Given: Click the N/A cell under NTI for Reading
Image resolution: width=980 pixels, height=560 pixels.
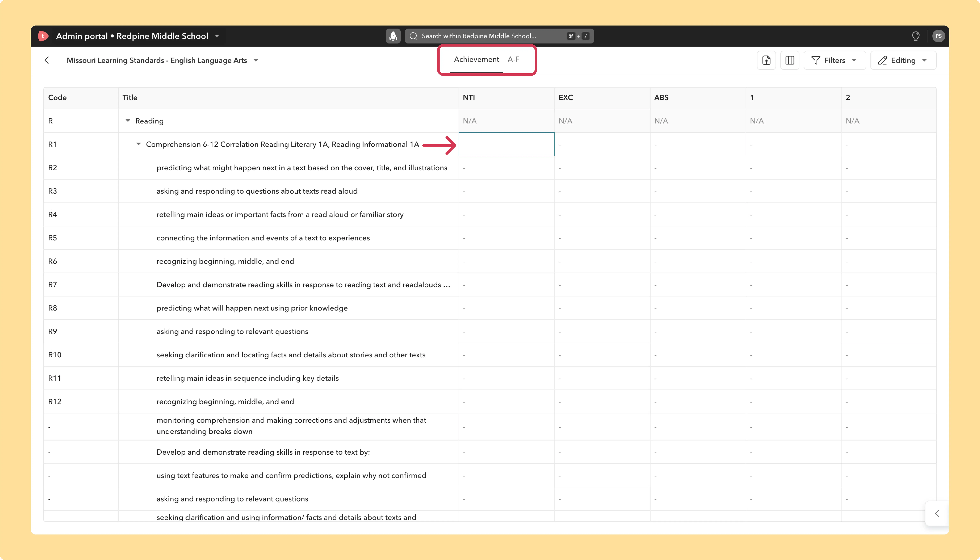Looking at the screenshot, I should point(507,121).
